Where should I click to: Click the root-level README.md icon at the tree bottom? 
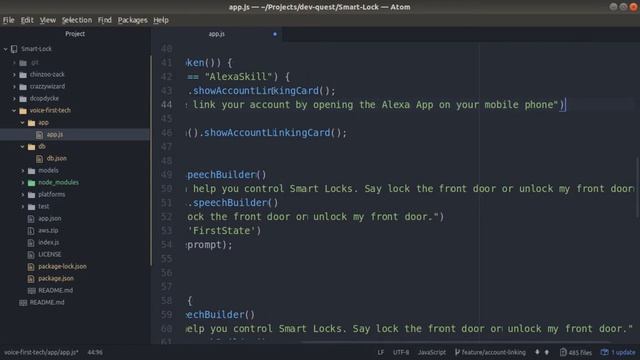23,303
